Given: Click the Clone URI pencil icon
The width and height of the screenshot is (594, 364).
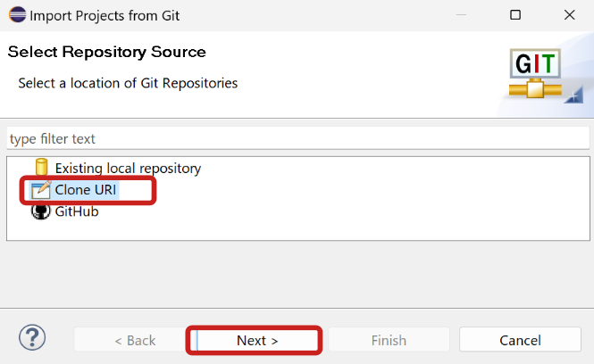Looking at the screenshot, I should click(x=41, y=190).
